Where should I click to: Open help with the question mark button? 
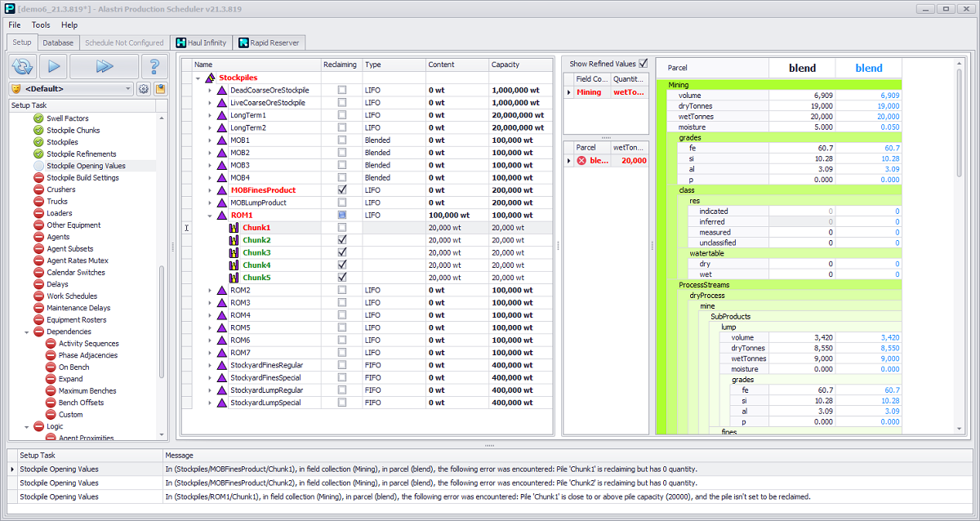154,66
